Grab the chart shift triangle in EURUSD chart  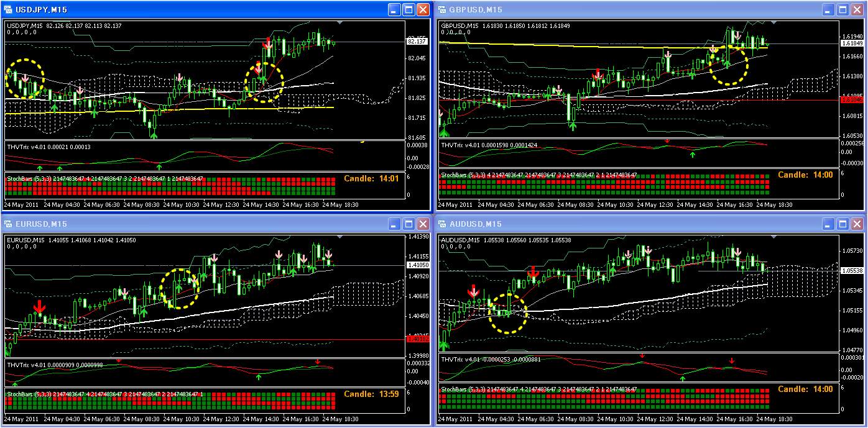(340, 237)
